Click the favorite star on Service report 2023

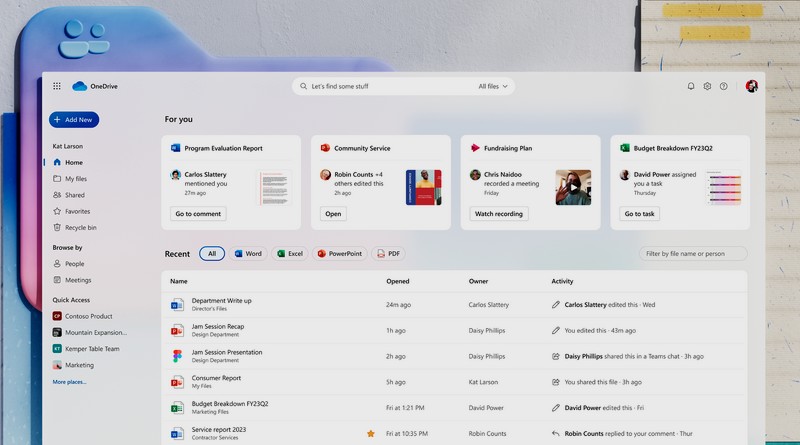point(371,433)
